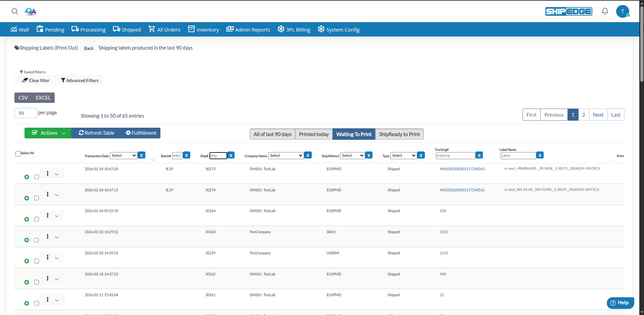Open notifications bell icon
The width and height of the screenshot is (644, 315).
pyautogui.click(x=605, y=11)
